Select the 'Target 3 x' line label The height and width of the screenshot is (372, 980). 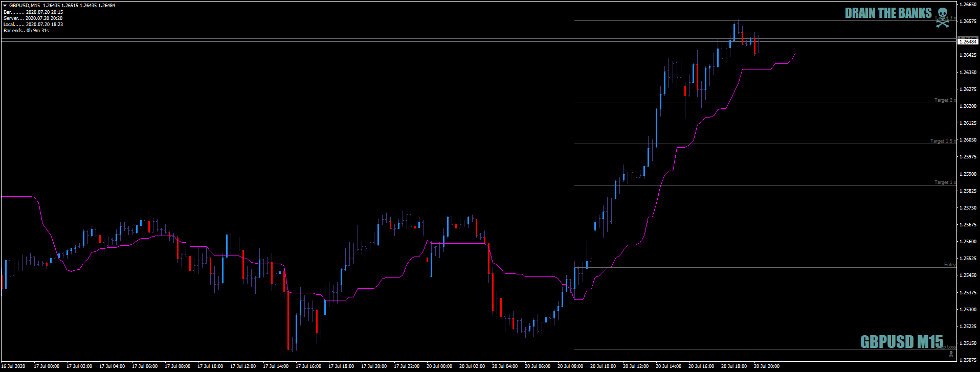[945, 18]
